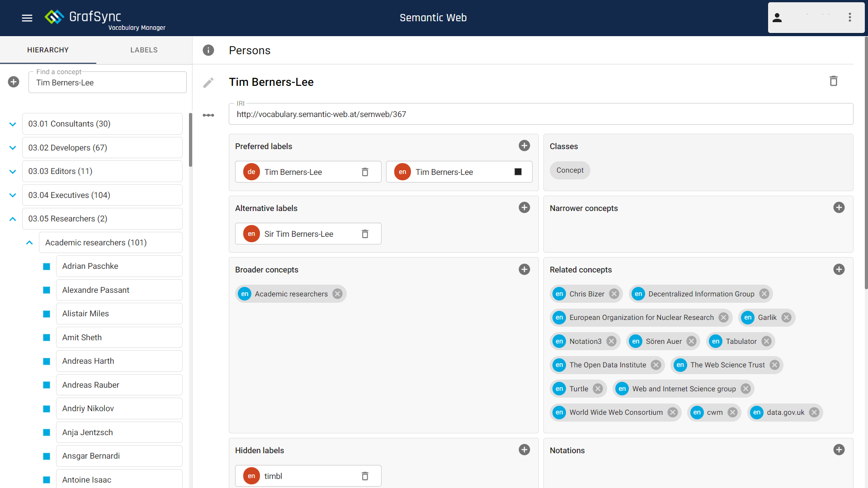Remove Chris Bizer from related concepts
The height and width of the screenshot is (488, 868).
(x=614, y=294)
